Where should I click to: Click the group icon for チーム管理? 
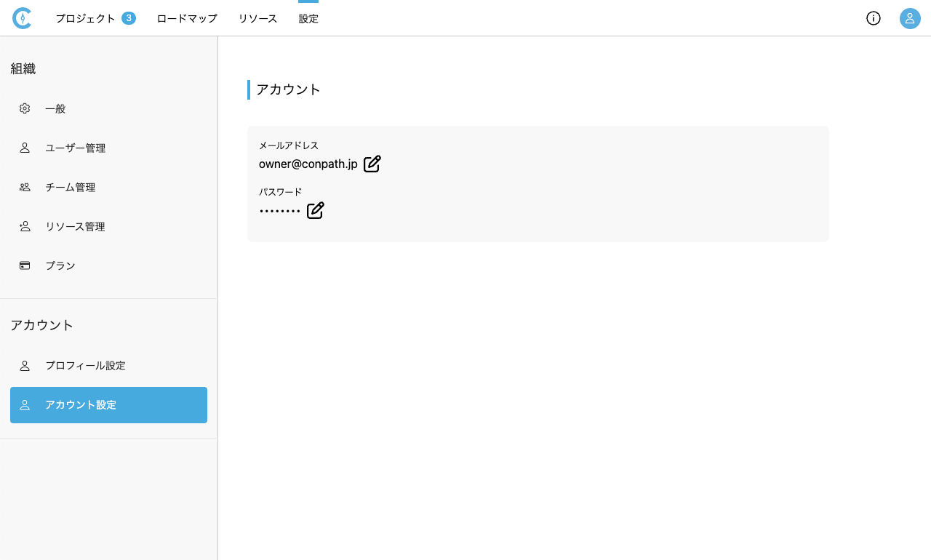click(25, 188)
